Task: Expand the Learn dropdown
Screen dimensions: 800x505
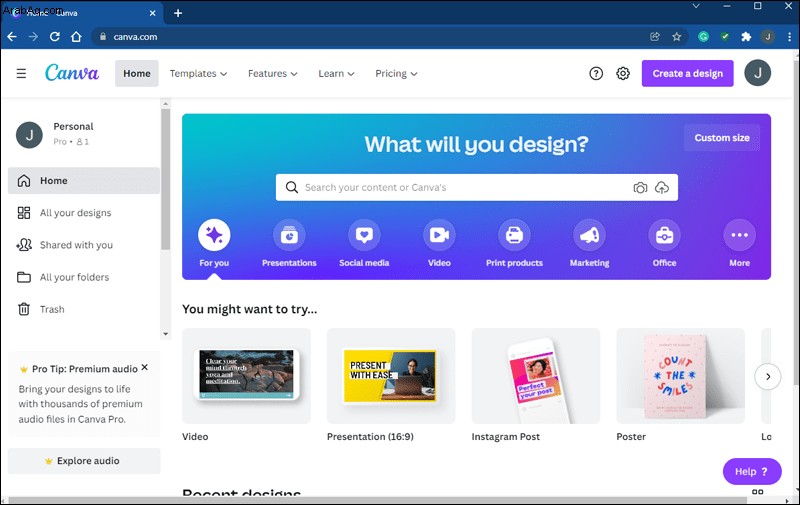Action: (336, 73)
